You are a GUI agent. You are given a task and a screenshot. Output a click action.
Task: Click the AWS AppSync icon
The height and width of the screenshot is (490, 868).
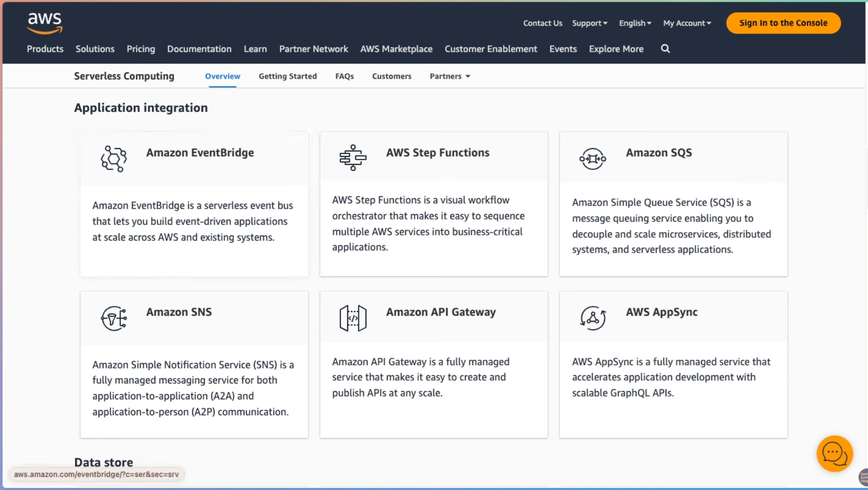pos(593,318)
